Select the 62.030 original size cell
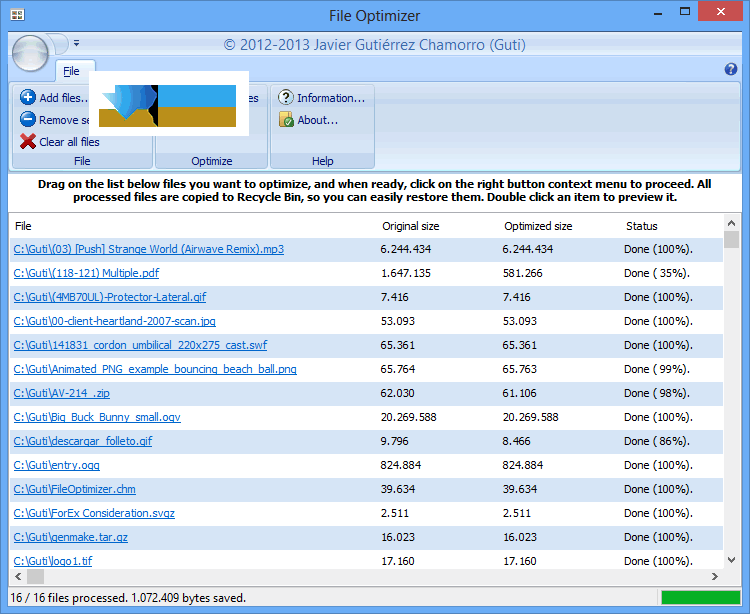This screenshot has height=614, width=750. [x=397, y=394]
